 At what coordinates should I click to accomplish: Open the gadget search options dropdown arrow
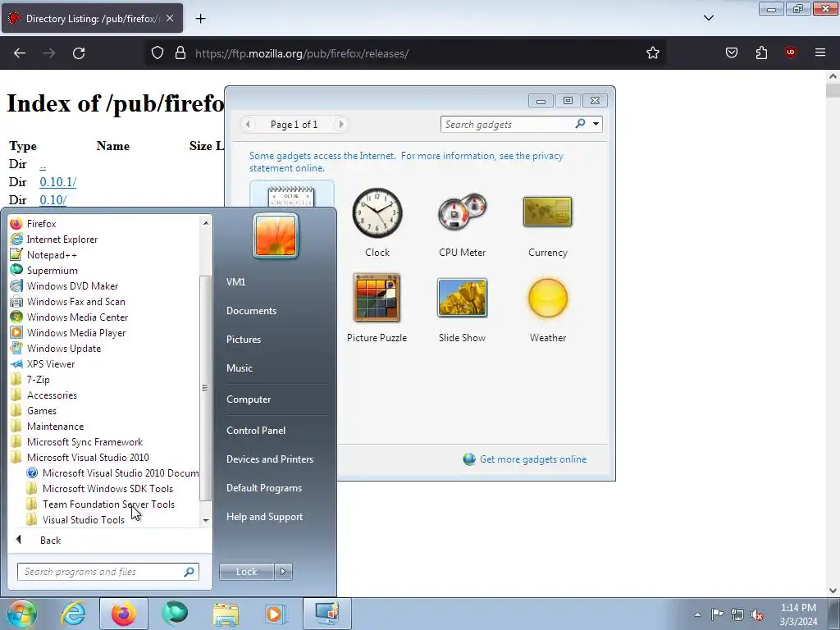coord(596,125)
